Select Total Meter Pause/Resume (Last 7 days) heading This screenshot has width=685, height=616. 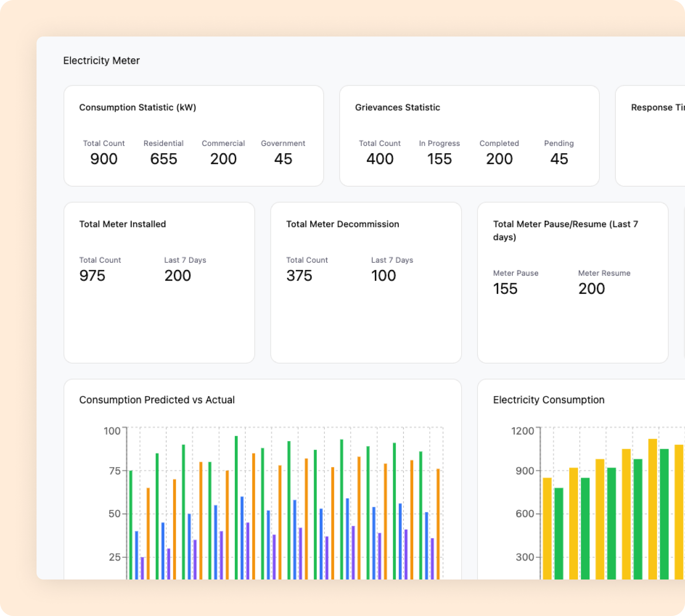tap(566, 230)
